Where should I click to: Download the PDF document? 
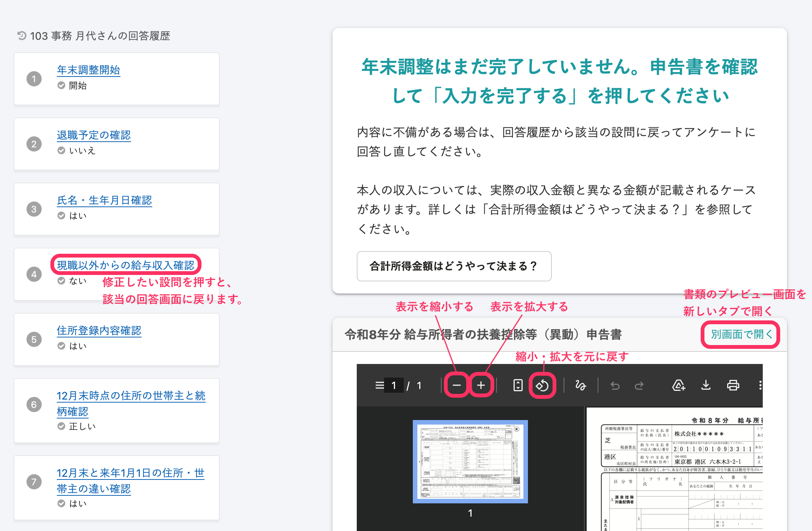(x=706, y=386)
